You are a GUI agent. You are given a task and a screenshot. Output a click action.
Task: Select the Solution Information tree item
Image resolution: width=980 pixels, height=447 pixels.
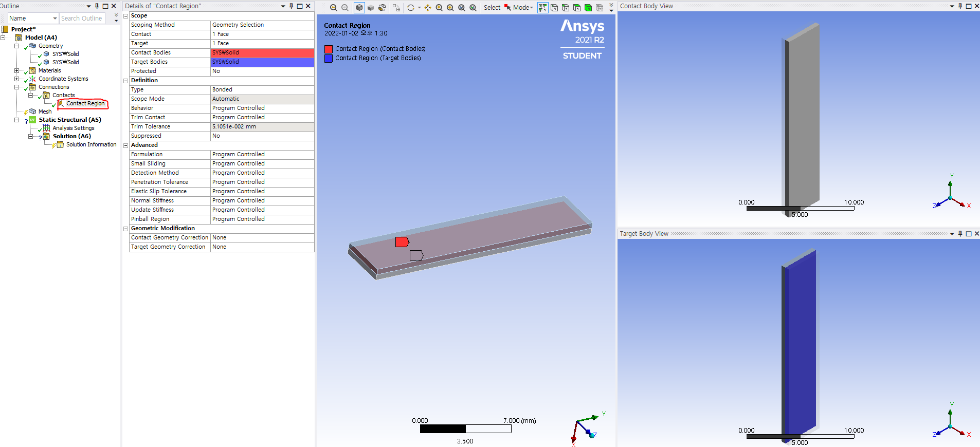92,144
